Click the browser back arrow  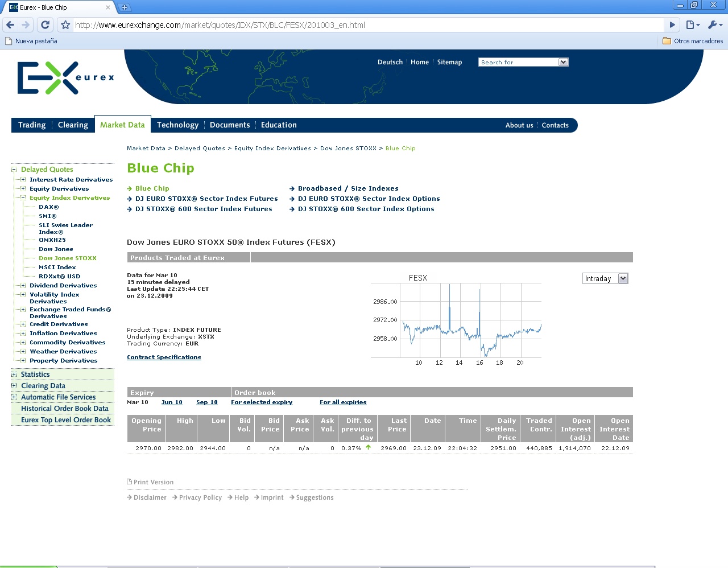[x=10, y=25]
